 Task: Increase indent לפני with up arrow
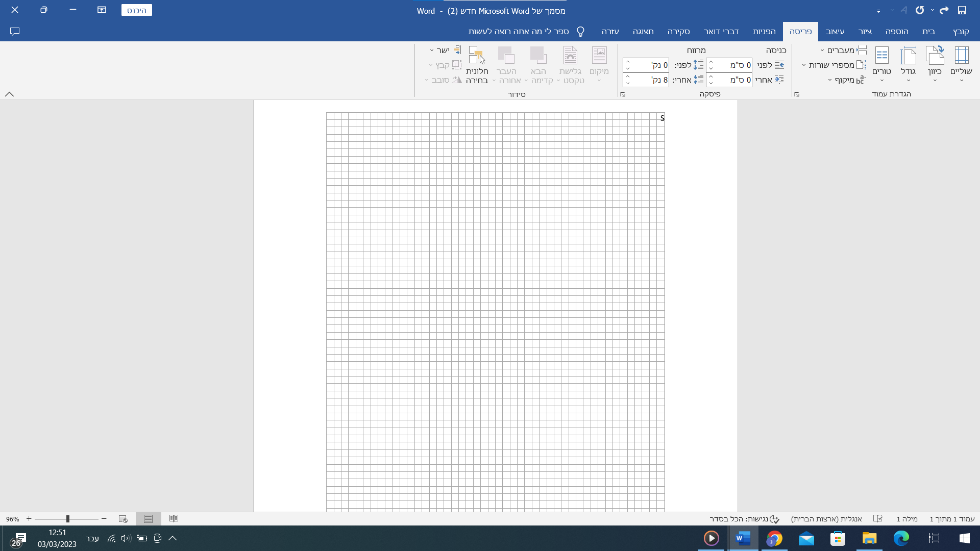(710, 62)
